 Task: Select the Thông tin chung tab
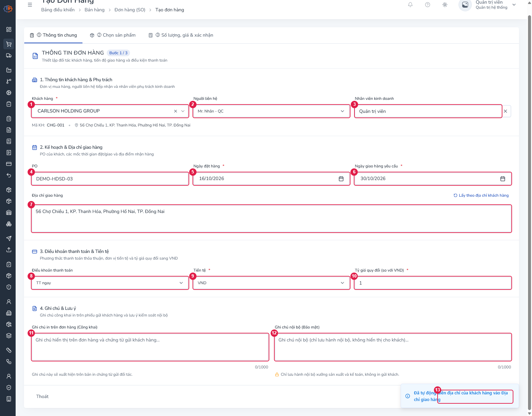pos(53,35)
